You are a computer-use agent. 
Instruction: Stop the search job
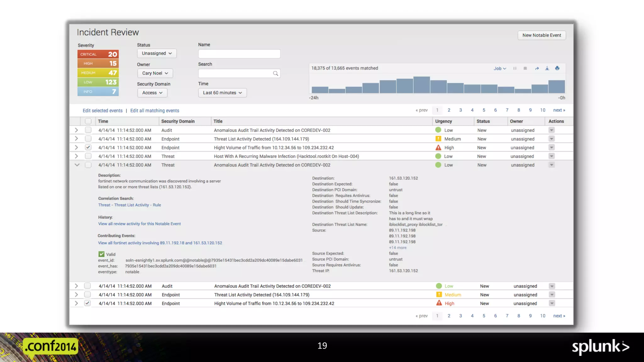tap(525, 68)
